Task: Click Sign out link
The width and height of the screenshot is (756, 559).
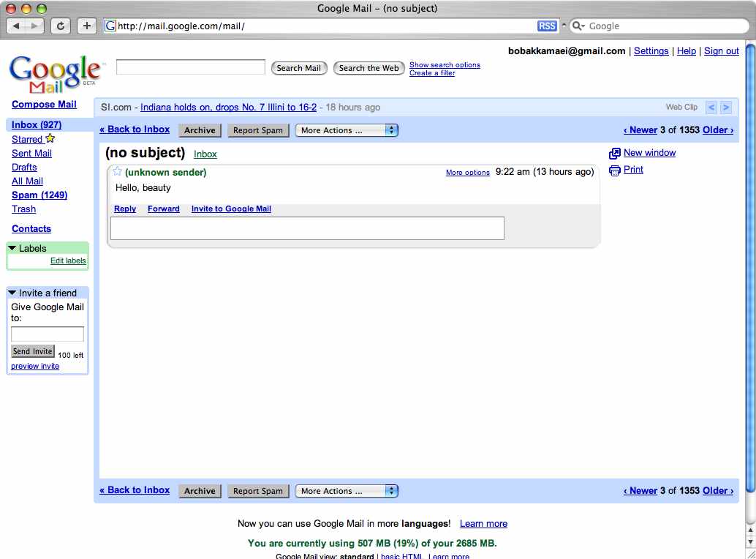Action: tap(722, 51)
